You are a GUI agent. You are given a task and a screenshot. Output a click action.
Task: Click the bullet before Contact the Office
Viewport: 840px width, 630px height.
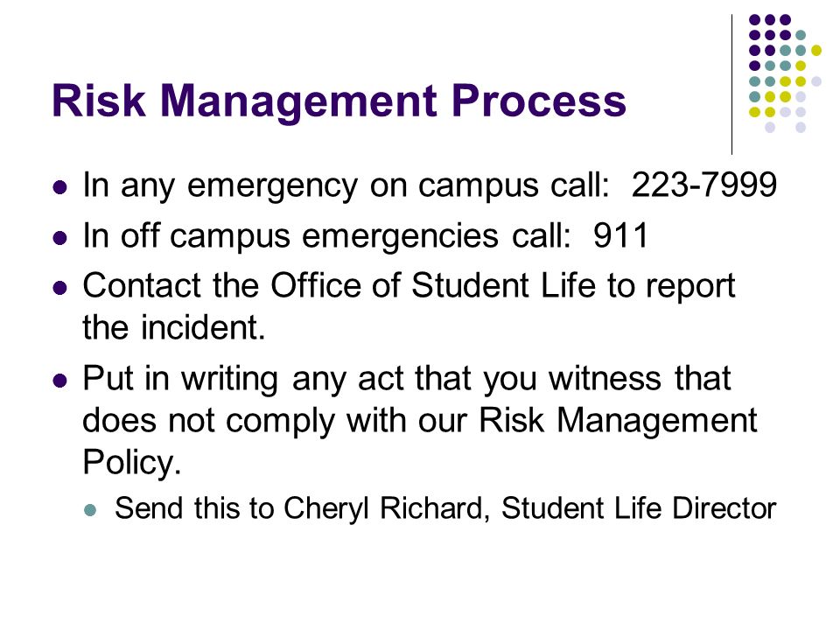[60, 288]
